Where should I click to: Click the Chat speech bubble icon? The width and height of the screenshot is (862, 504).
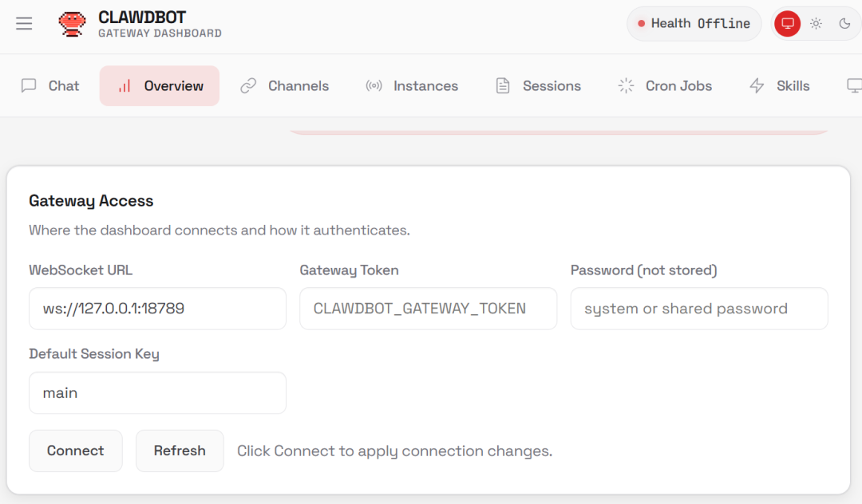tap(29, 86)
